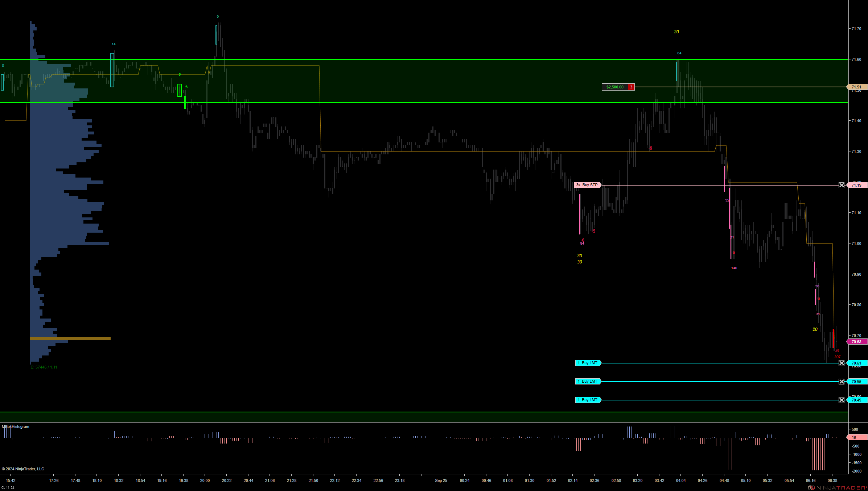
Task: Click the $2,500.00 position profit box
Action: [x=615, y=87]
